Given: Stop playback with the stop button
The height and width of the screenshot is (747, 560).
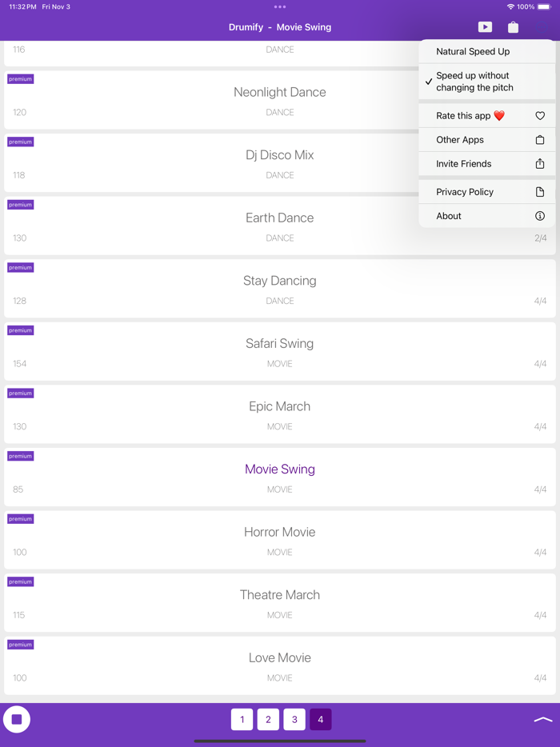Looking at the screenshot, I should click(17, 719).
